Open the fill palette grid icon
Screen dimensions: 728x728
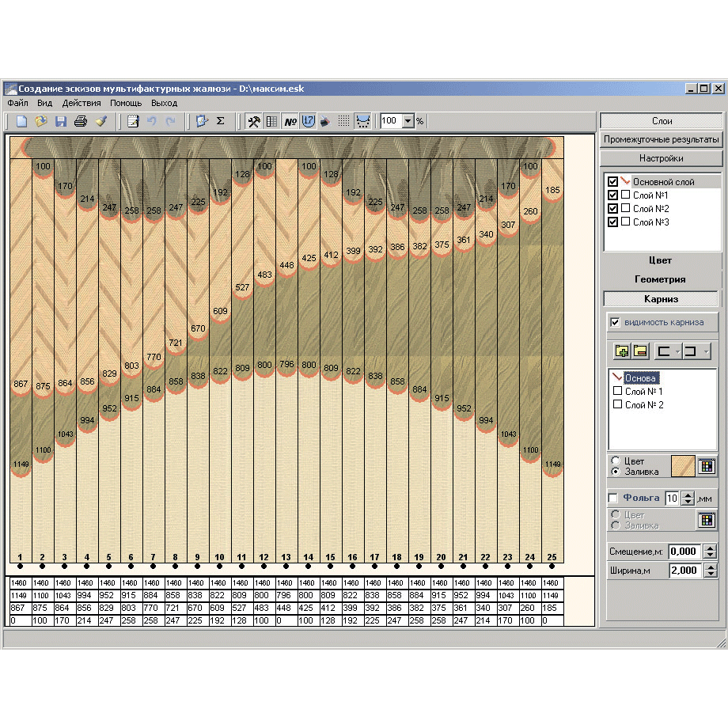707,466
